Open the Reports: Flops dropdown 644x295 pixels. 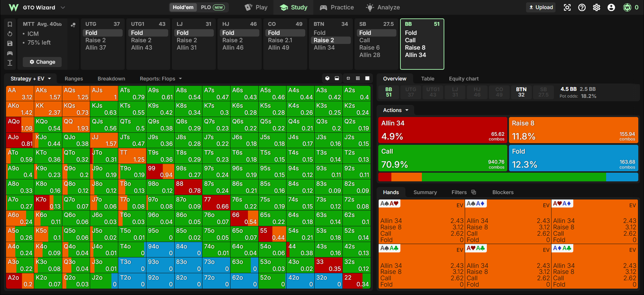pos(161,79)
